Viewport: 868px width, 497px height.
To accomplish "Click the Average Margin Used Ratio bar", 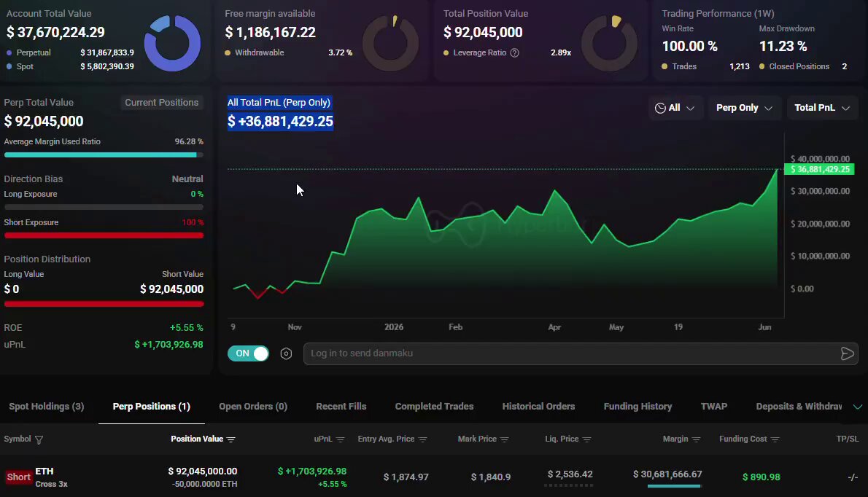I will pos(104,154).
